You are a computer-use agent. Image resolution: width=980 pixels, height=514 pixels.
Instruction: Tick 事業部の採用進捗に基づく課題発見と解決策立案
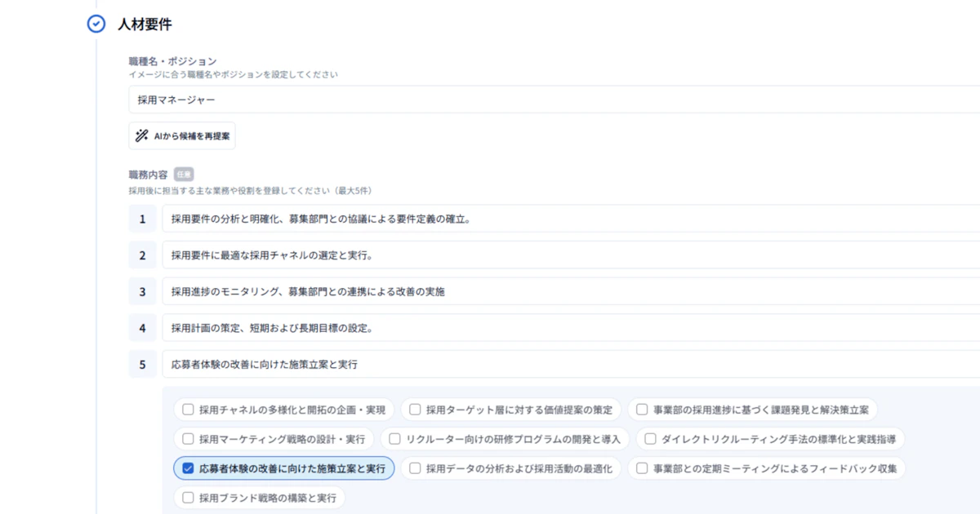(x=643, y=410)
